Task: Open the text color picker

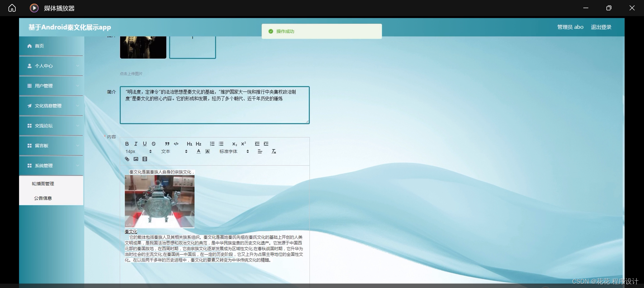Action: click(199, 152)
